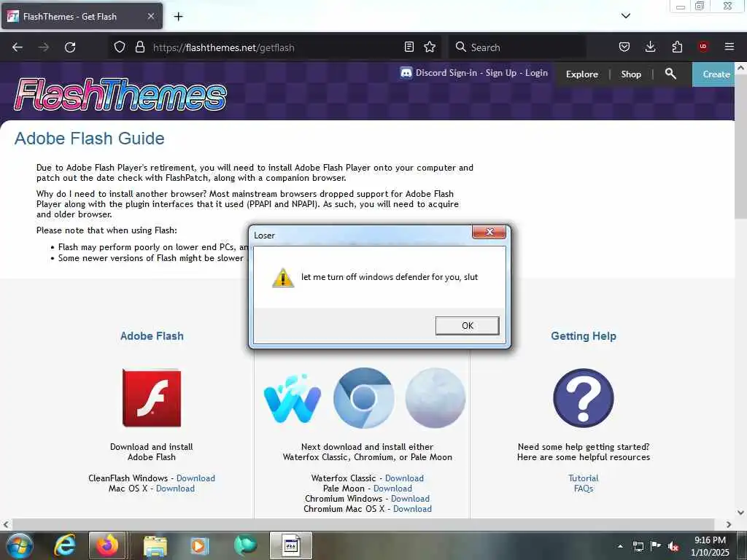747x560 pixels.
Task: Click the site search magnifier icon
Action: (670, 74)
